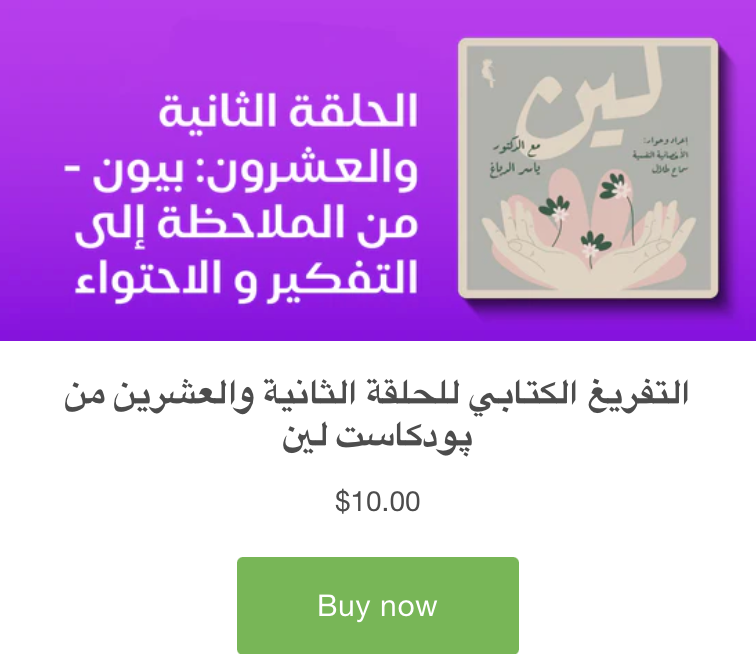This screenshot has height=656, width=756.
Task: Click the پودكاست لين title line
Action: (378, 438)
